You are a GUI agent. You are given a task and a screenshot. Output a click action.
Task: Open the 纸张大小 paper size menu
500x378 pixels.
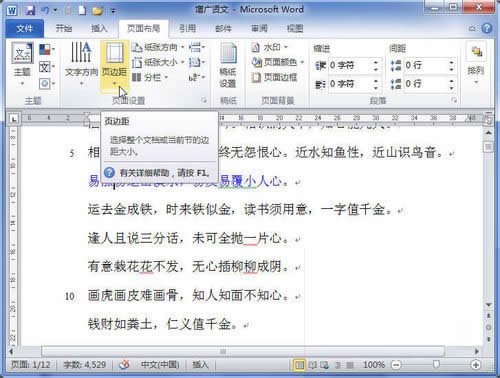click(x=157, y=62)
